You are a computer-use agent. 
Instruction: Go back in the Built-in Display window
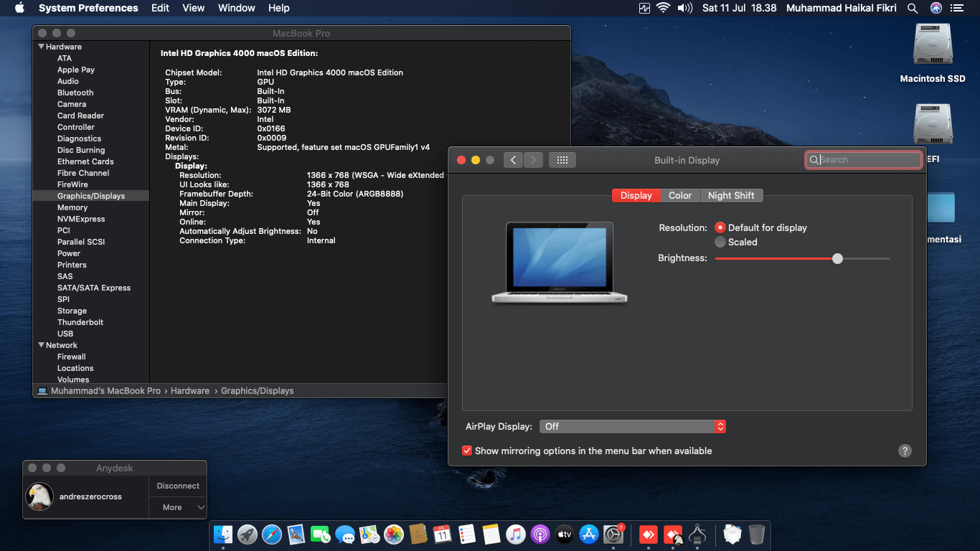coord(513,160)
